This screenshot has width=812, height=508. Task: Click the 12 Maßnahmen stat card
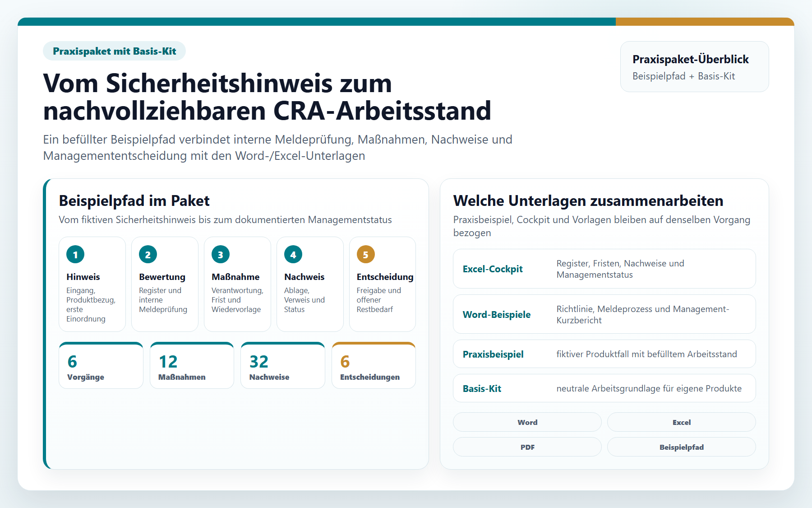tap(192, 366)
